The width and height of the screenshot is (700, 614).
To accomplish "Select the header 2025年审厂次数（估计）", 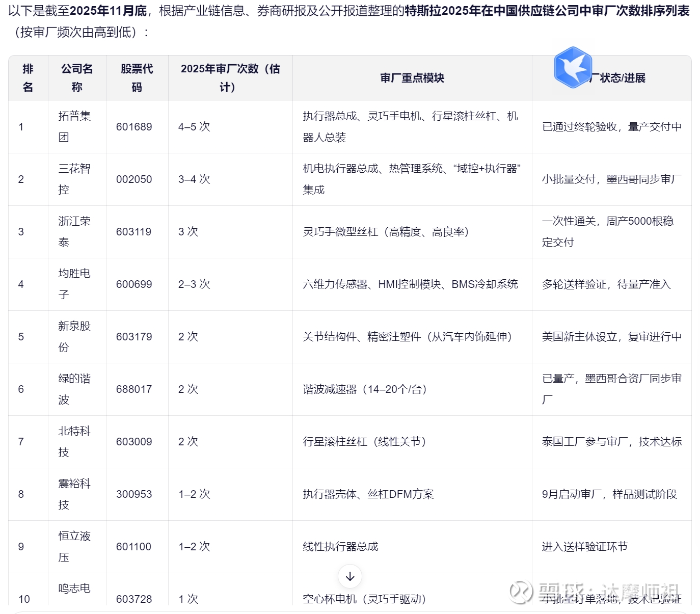I will click(x=230, y=78).
